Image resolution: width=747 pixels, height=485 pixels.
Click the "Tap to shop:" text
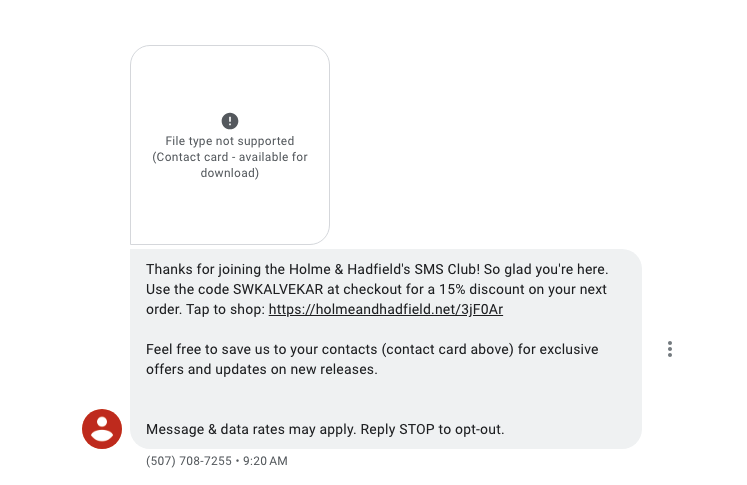click(225, 309)
